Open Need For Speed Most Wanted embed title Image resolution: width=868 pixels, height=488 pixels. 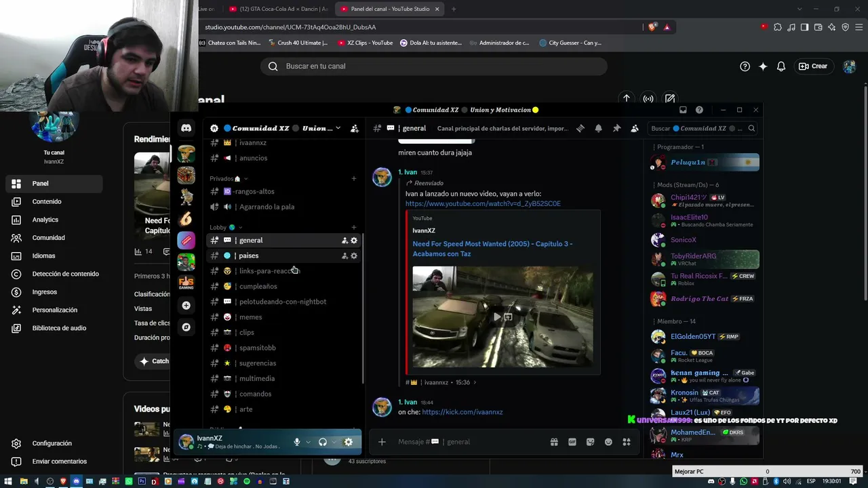point(492,249)
